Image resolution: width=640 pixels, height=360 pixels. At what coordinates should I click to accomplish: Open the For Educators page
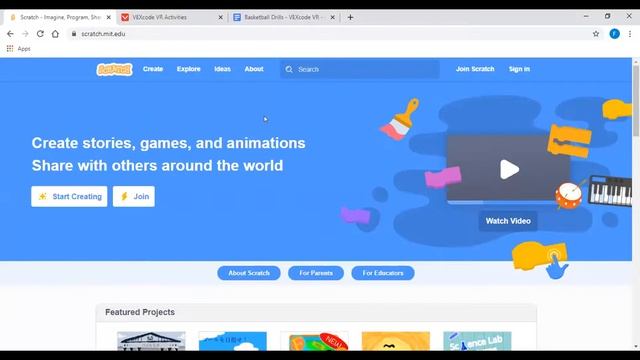(383, 273)
